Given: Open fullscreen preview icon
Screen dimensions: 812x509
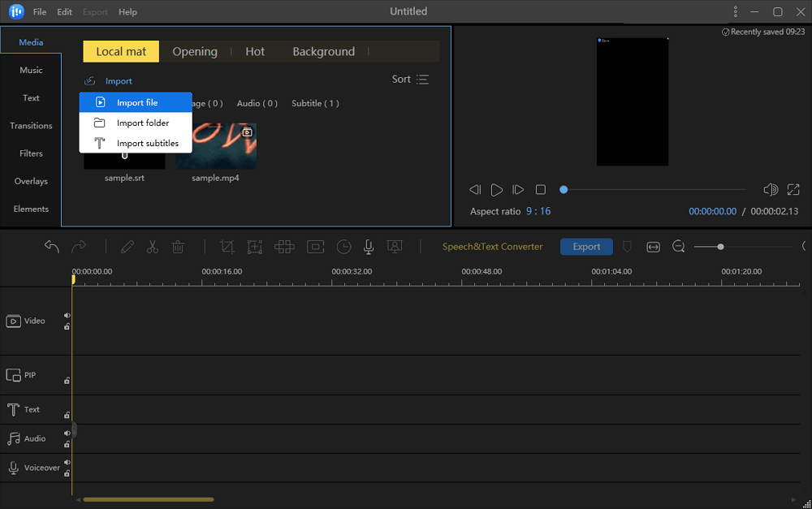Looking at the screenshot, I should (793, 190).
